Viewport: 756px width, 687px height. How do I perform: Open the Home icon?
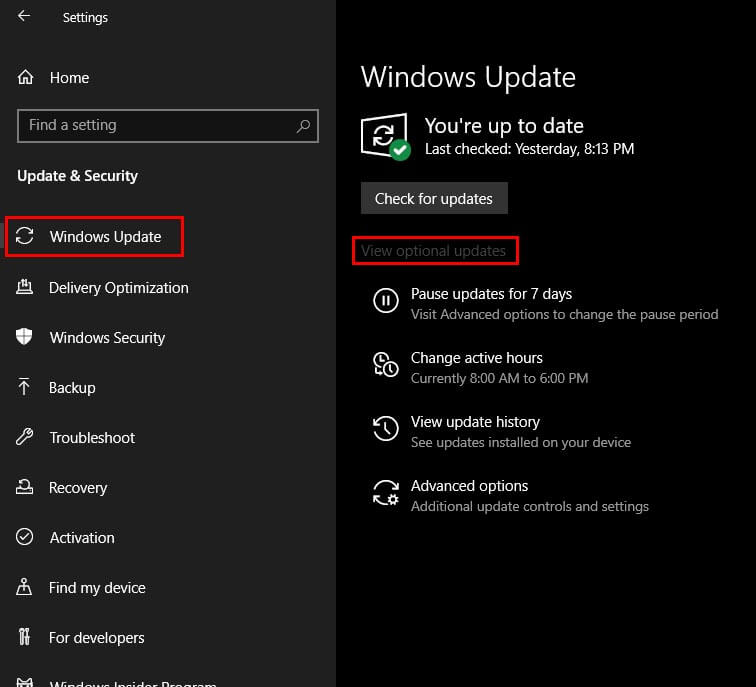point(25,77)
